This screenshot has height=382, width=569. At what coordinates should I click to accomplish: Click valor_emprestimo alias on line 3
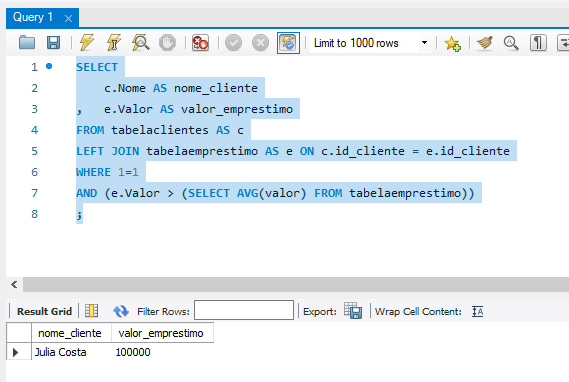click(237, 109)
